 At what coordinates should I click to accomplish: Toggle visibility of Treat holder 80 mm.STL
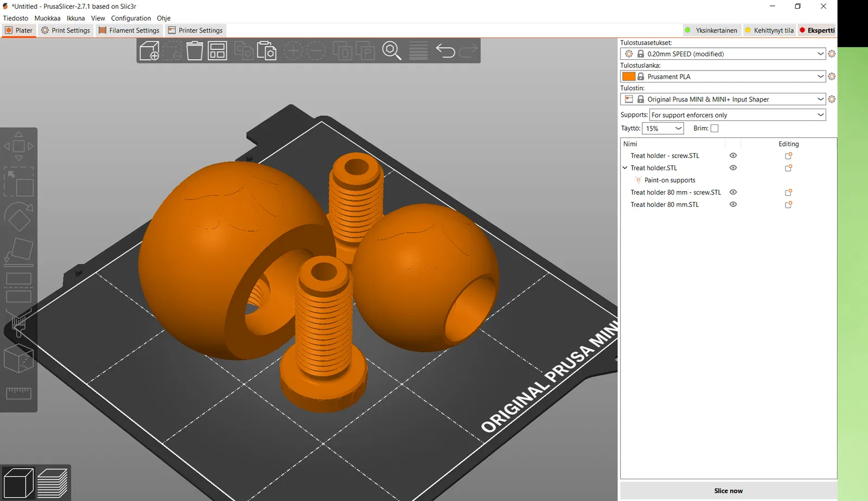click(x=733, y=205)
